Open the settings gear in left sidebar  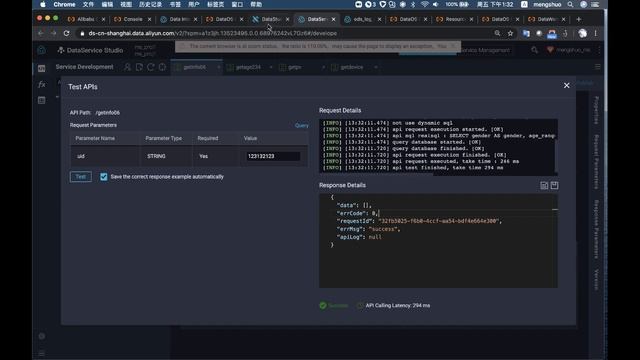(42, 336)
